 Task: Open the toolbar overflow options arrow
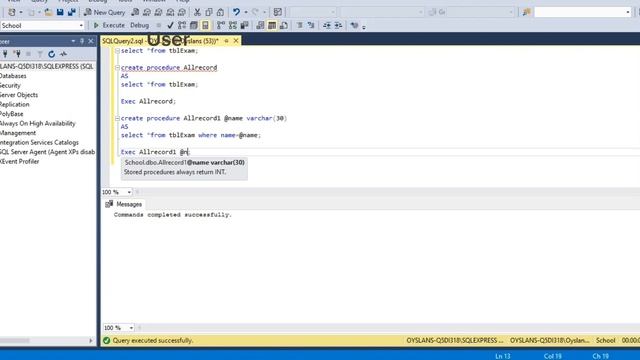coord(364,27)
